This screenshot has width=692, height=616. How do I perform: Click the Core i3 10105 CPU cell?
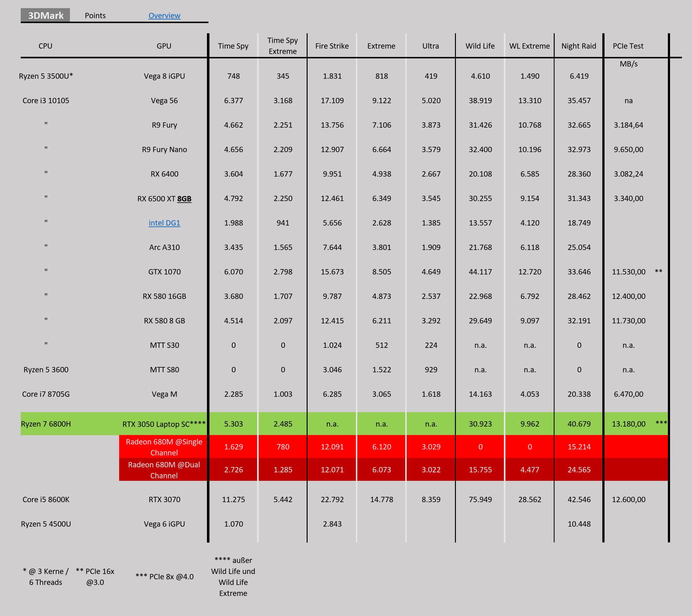click(46, 101)
